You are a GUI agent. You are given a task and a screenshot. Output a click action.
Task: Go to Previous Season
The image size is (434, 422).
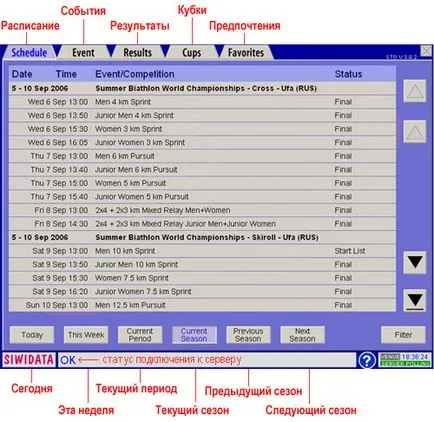(x=248, y=335)
